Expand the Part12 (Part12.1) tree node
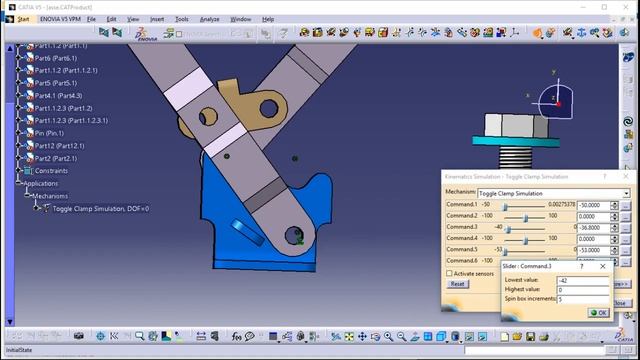Image resolution: width=640 pixels, height=360 pixels. 18,146
